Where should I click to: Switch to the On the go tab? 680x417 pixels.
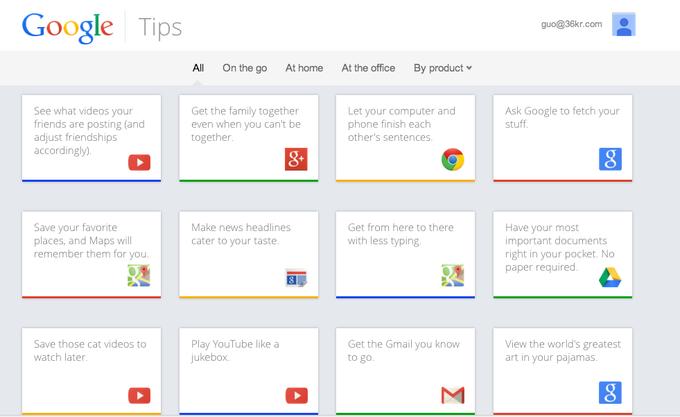click(245, 68)
